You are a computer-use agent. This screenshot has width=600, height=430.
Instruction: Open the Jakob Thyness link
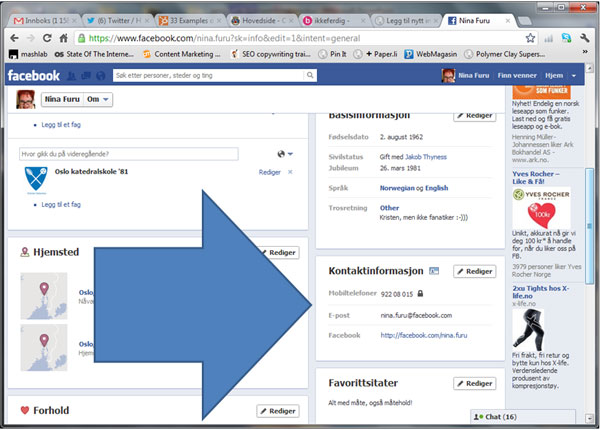click(x=426, y=157)
